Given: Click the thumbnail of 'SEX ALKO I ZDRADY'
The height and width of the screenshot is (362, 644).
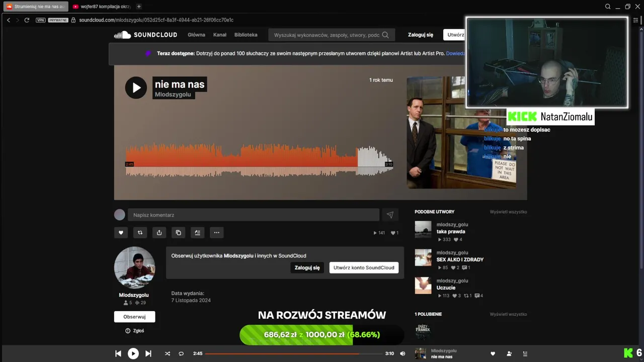Looking at the screenshot, I should pos(423,257).
